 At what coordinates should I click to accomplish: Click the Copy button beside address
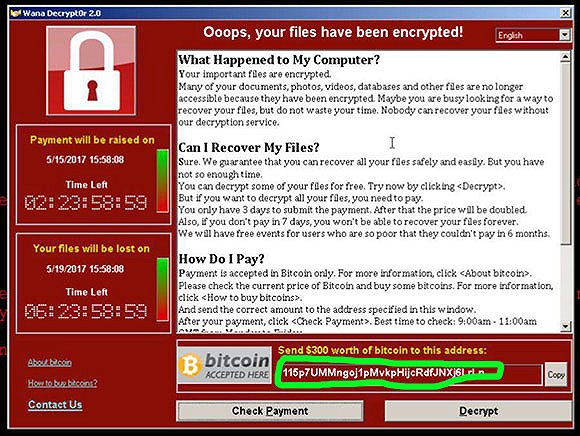click(x=556, y=375)
